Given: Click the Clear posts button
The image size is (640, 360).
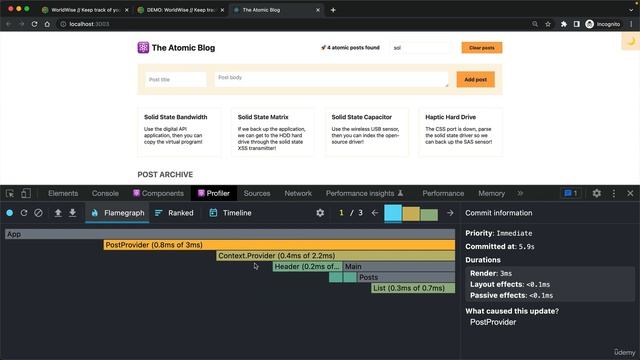Looking at the screenshot, I should click(x=482, y=48).
